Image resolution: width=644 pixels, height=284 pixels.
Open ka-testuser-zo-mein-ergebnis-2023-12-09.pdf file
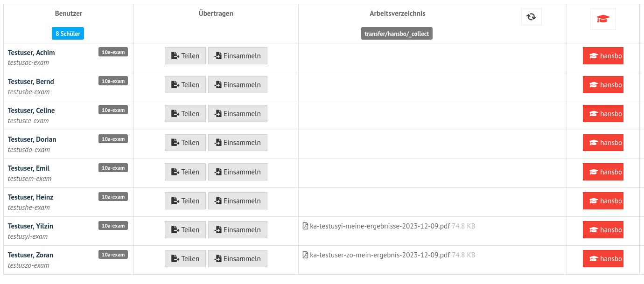pos(380,255)
